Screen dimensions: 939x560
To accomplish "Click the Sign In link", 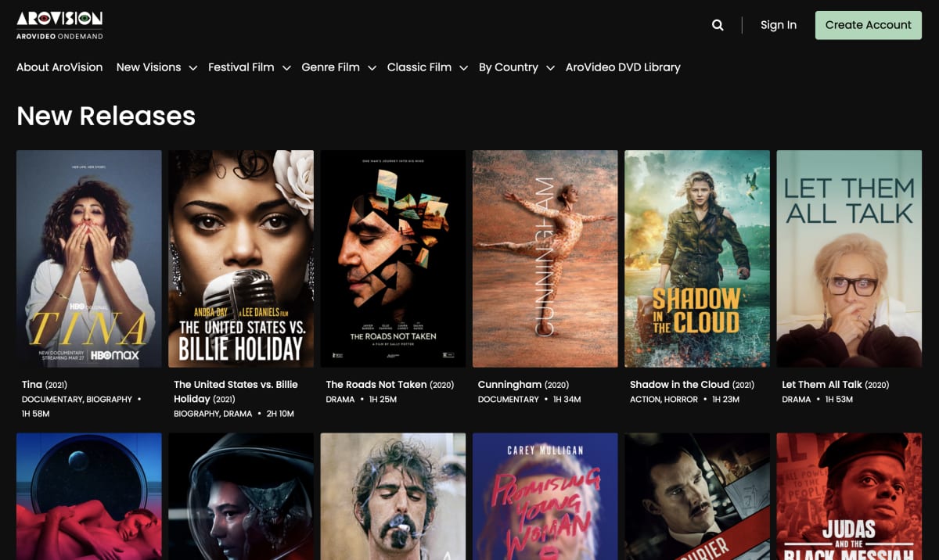I will pos(779,25).
